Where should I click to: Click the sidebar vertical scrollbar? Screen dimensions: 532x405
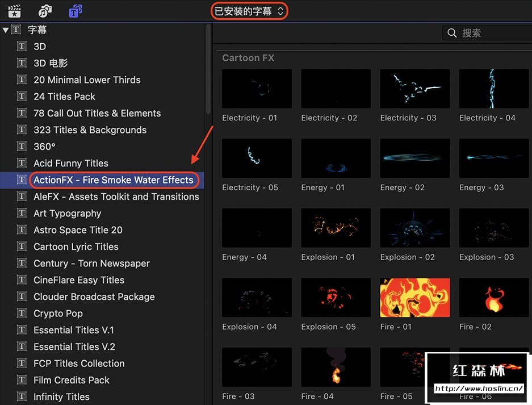pyautogui.click(x=208, y=69)
